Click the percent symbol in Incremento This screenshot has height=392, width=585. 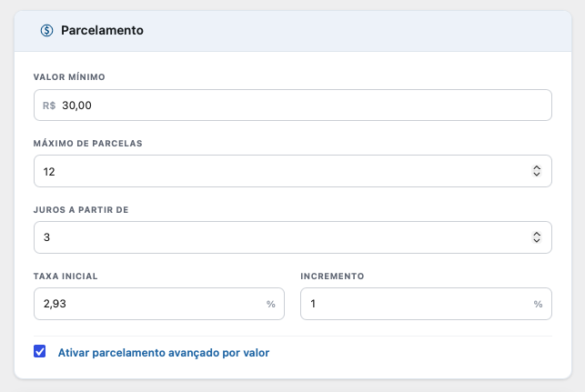(538, 304)
